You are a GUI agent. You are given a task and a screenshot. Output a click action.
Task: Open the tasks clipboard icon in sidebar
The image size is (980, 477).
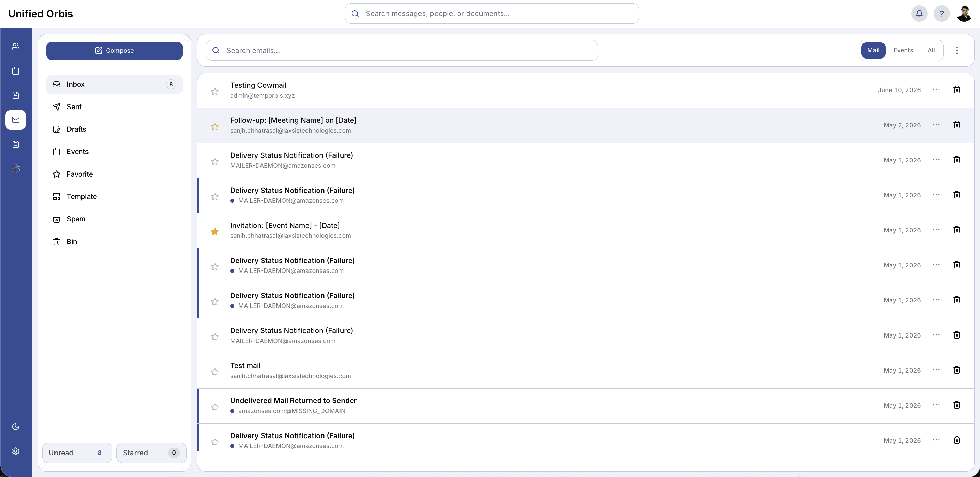coord(16,145)
